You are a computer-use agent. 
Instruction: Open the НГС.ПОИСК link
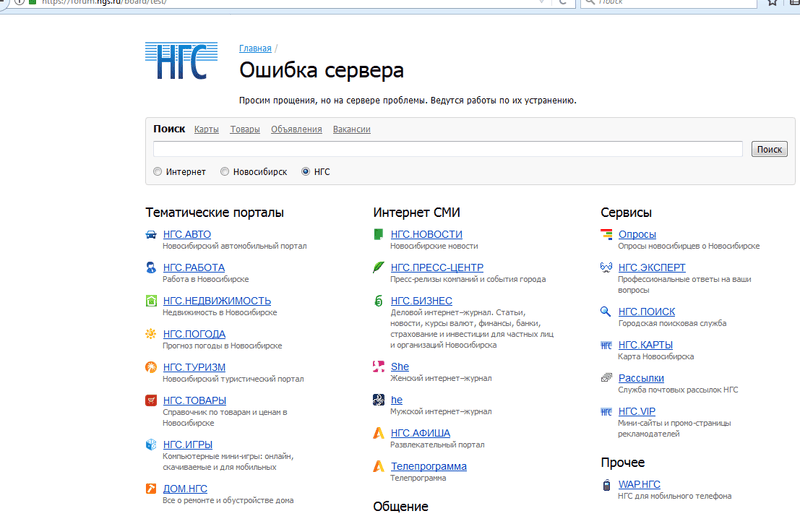point(646,311)
